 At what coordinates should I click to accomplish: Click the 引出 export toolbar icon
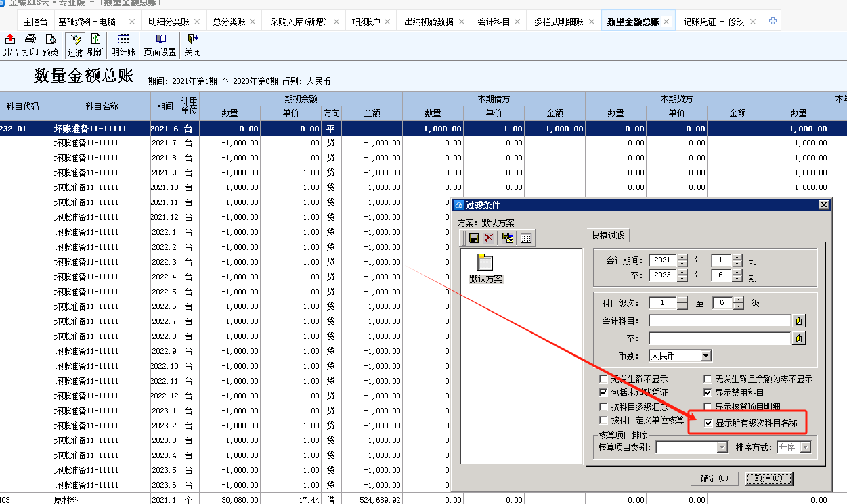coord(9,45)
